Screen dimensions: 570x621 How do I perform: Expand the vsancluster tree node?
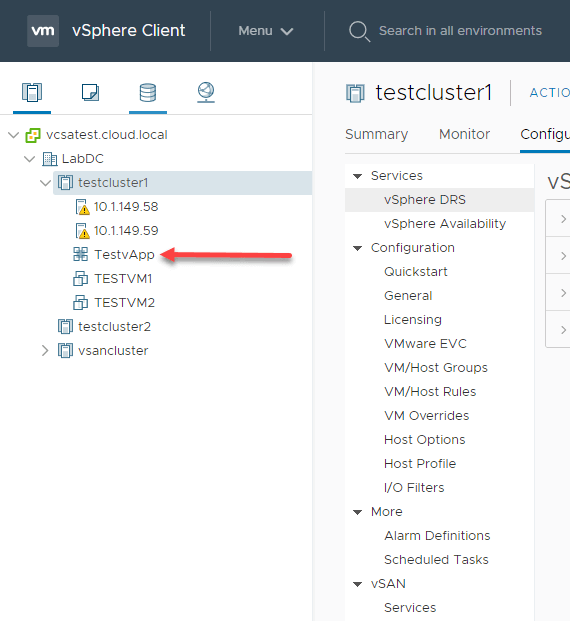[x=45, y=351]
